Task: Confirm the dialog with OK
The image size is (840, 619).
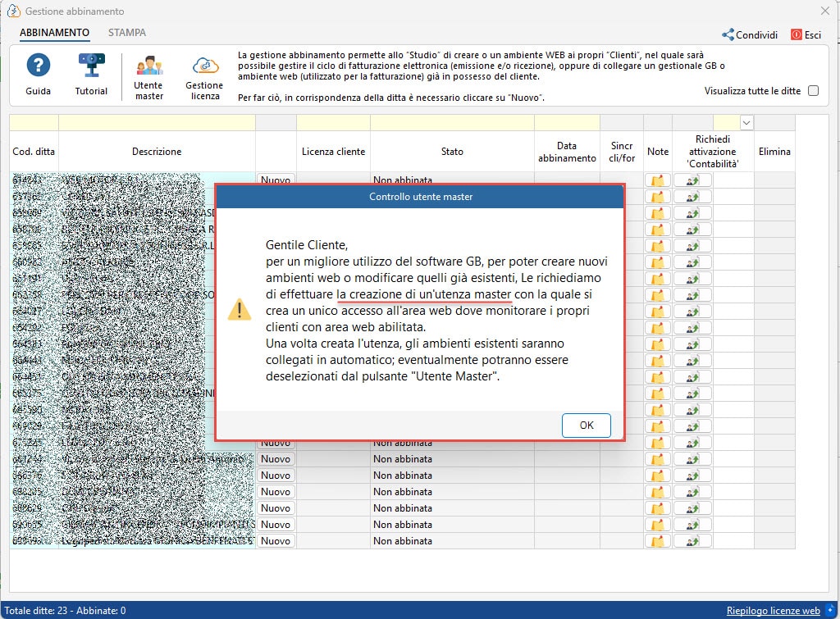Action: (586, 426)
